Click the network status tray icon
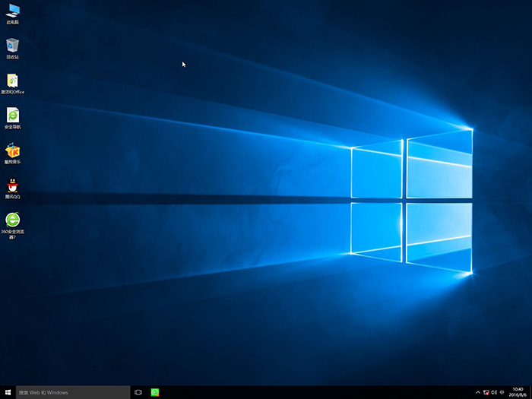532x399 pixels. 486,392
